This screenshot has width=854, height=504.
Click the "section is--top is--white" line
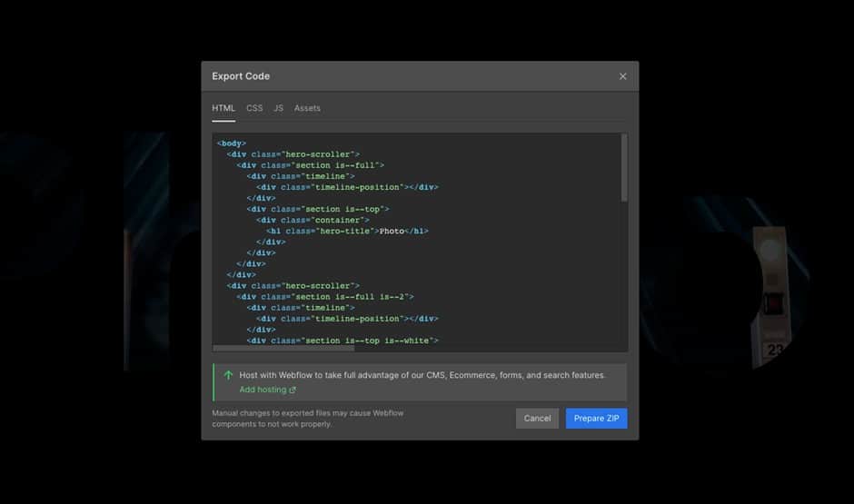click(343, 341)
